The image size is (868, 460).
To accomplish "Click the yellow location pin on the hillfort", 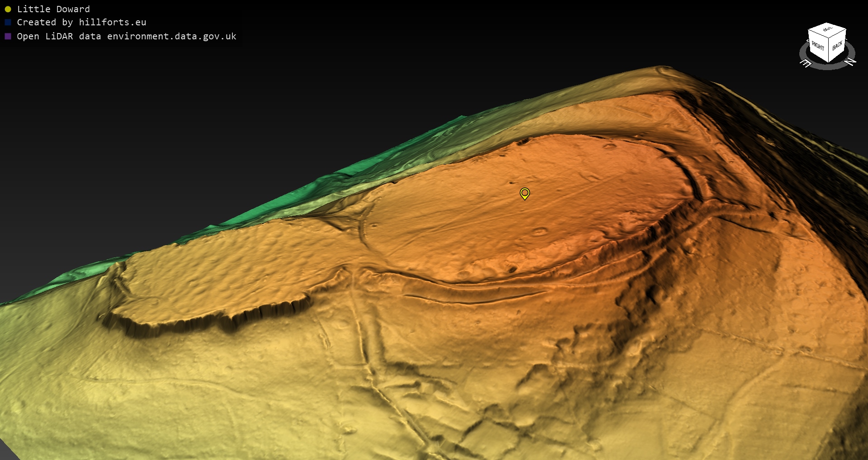I will click(524, 194).
